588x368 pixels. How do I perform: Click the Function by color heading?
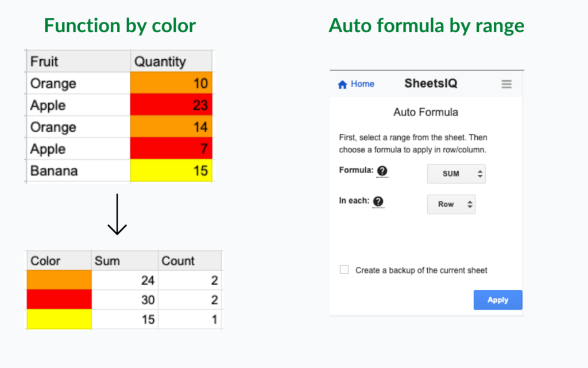pyautogui.click(x=119, y=25)
